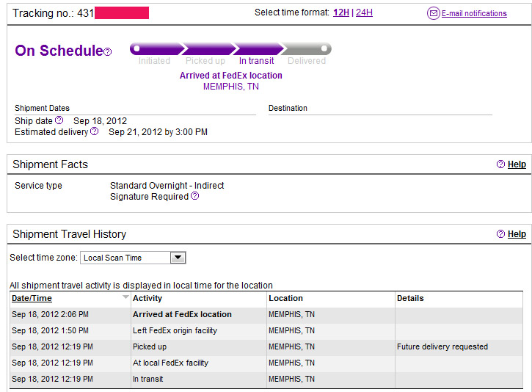
Task: Click 'At local FedEx facility' activity
Action: [x=171, y=363]
